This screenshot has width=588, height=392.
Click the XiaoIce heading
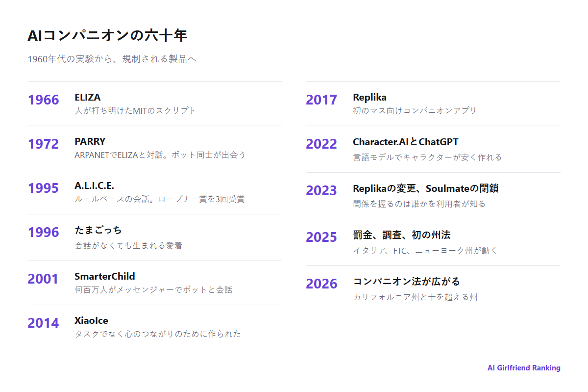click(92, 320)
